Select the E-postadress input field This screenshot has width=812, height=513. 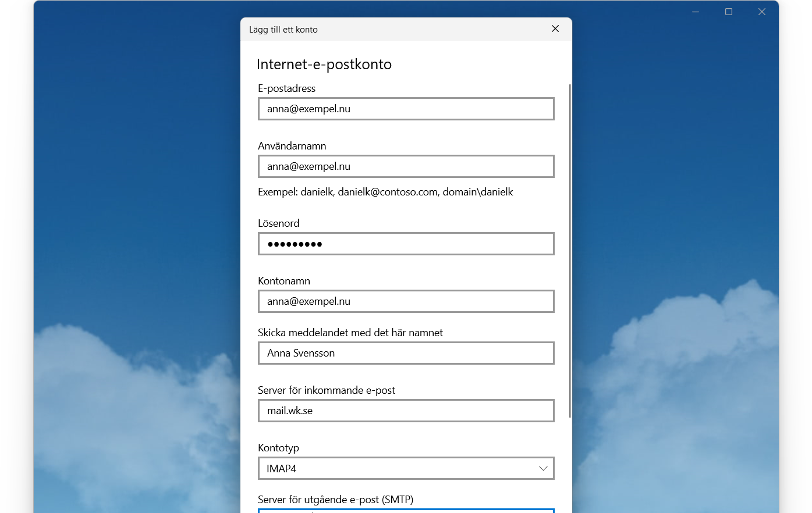pyautogui.click(x=406, y=109)
